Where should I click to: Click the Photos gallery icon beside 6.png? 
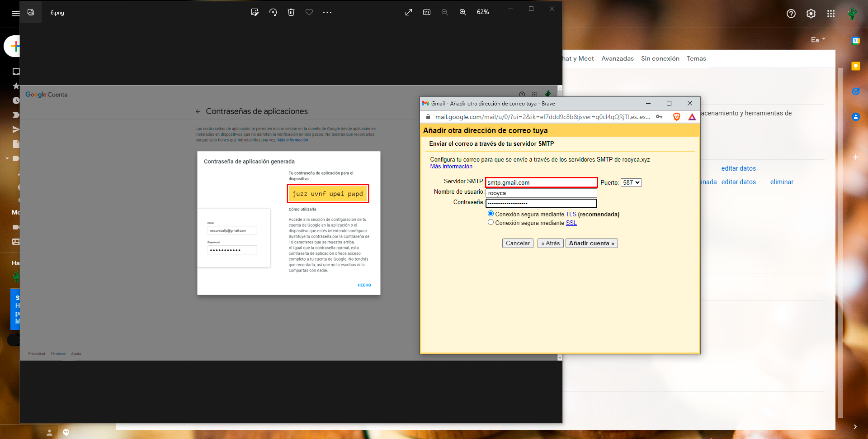31,12
